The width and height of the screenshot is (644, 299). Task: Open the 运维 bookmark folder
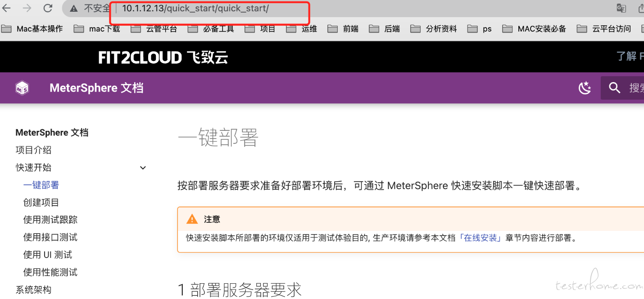pyautogui.click(x=302, y=29)
